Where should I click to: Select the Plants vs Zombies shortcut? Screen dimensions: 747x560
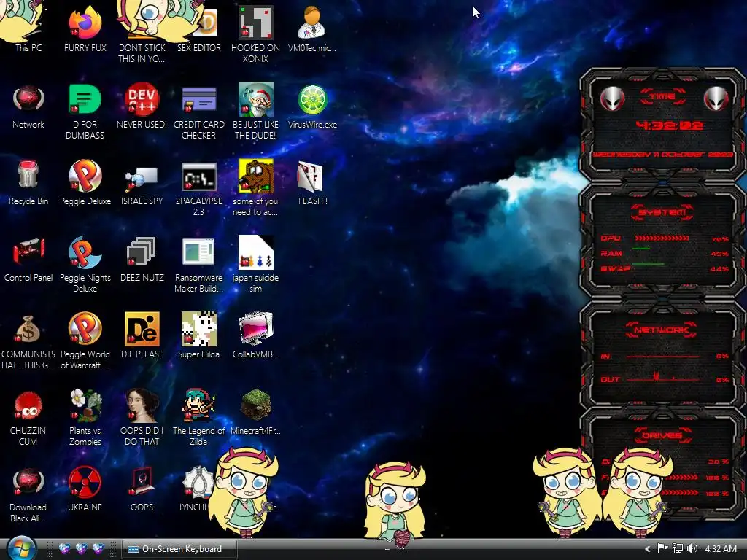click(x=85, y=417)
